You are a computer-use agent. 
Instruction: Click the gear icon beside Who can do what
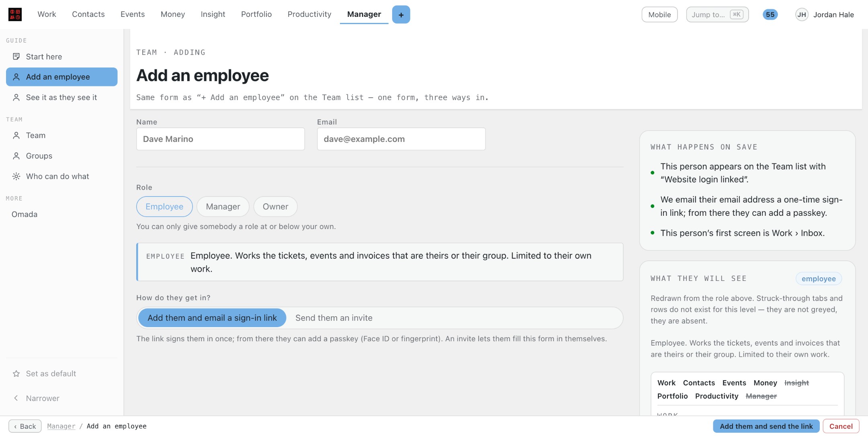[x=16, y=176]
